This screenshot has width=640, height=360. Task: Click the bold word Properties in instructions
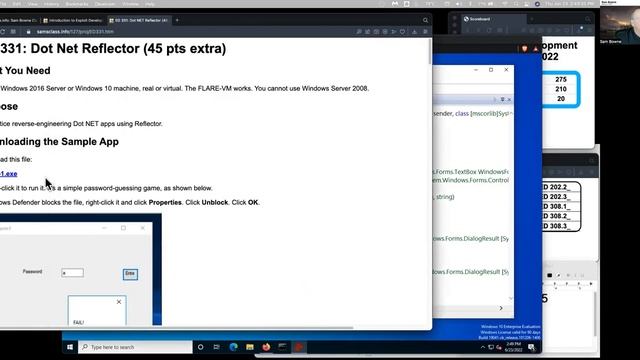click(165, 202)
